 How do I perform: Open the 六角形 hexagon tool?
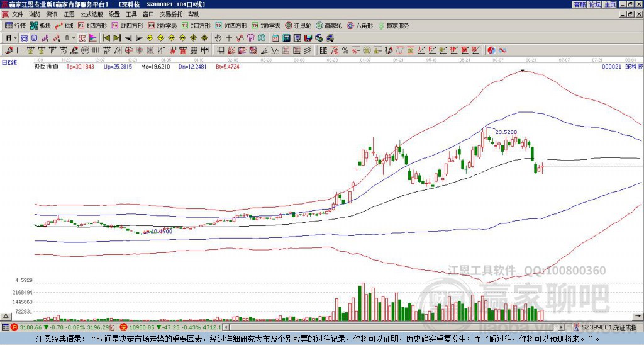(359, 26)
